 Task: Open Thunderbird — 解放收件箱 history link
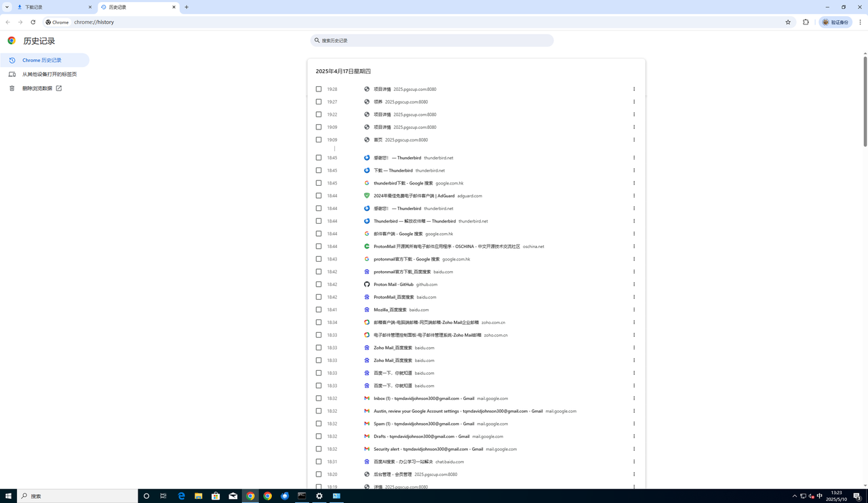click(x=414, y=221)
